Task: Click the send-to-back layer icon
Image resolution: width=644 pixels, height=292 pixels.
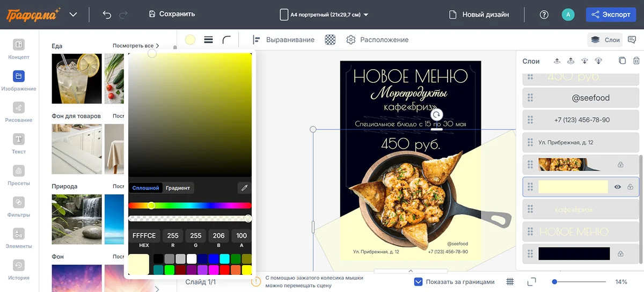Action: tap(598, 61)
